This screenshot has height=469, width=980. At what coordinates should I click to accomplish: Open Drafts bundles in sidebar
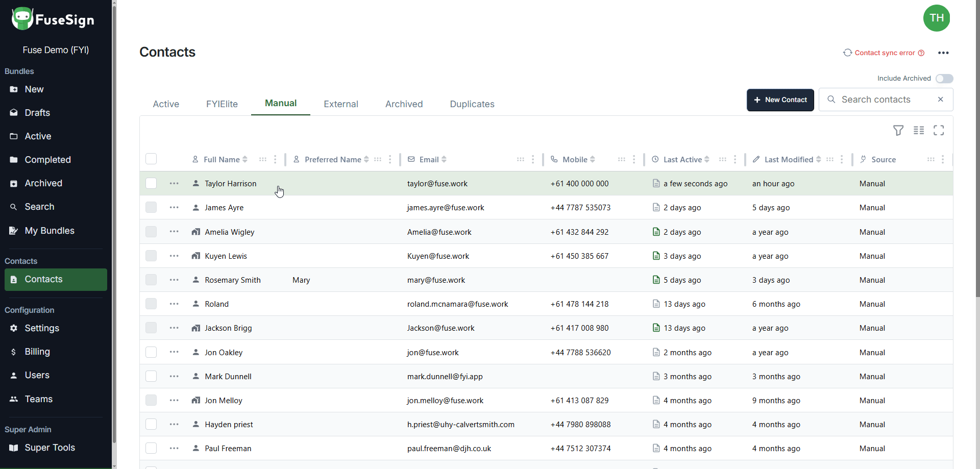(37, 113)
